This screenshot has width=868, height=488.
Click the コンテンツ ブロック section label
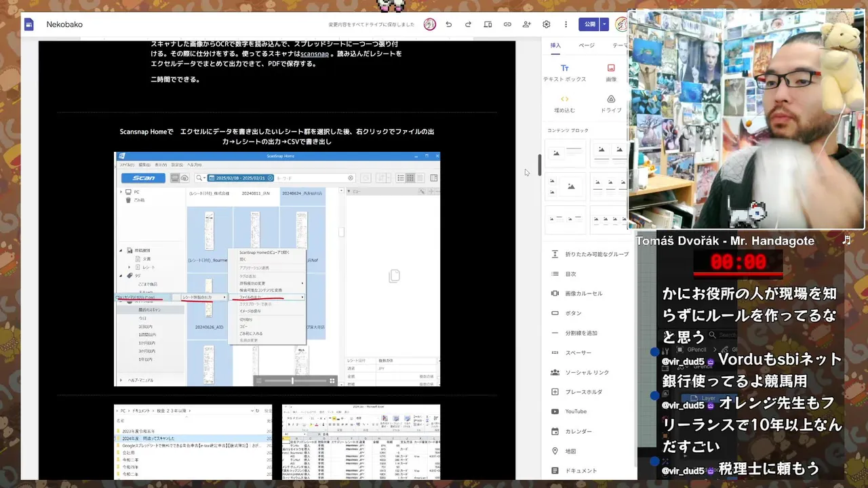(568, 130)
